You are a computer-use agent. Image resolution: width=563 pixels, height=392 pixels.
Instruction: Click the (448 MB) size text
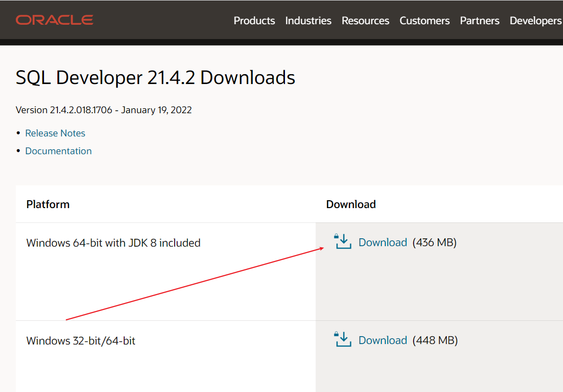(435, 341)
